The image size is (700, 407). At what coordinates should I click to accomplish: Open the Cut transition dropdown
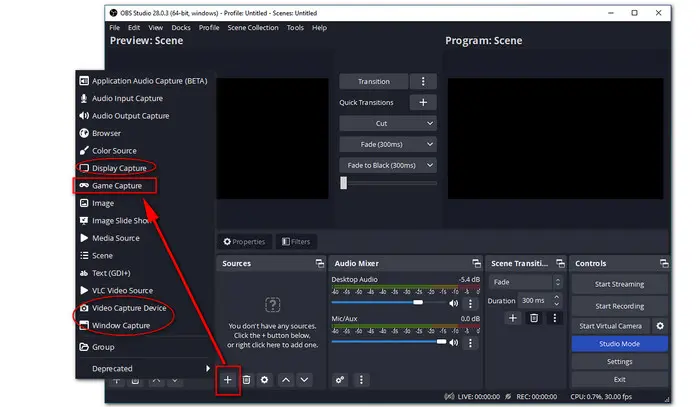(388, 123)
